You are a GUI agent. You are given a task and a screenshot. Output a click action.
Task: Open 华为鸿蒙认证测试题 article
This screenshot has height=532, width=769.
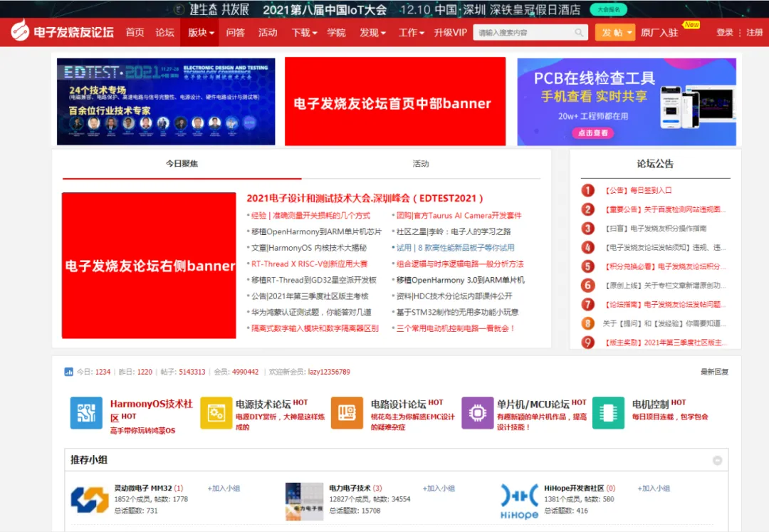click(x=311, y=312)
